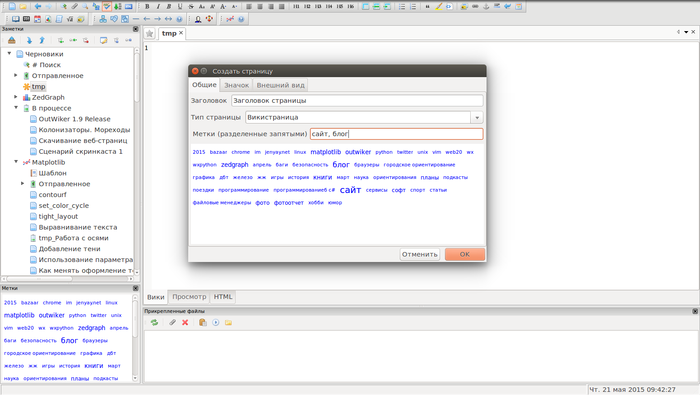Open the Внешний вид tab

coord(280,85)
